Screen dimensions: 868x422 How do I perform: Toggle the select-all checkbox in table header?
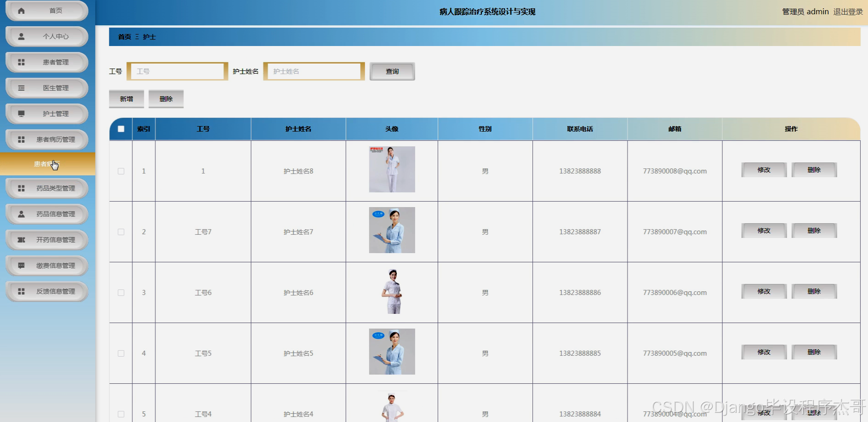[x=121, y=129]
